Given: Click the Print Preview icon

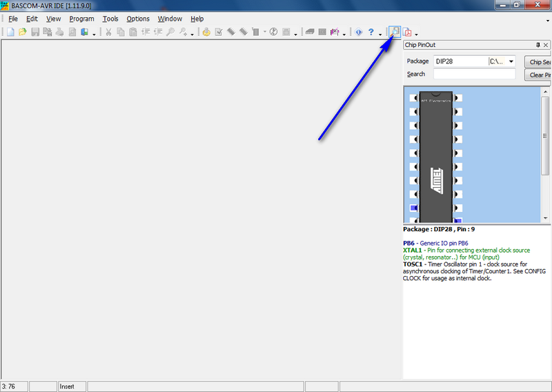Looking at the screenshot, I should (72, 32).
